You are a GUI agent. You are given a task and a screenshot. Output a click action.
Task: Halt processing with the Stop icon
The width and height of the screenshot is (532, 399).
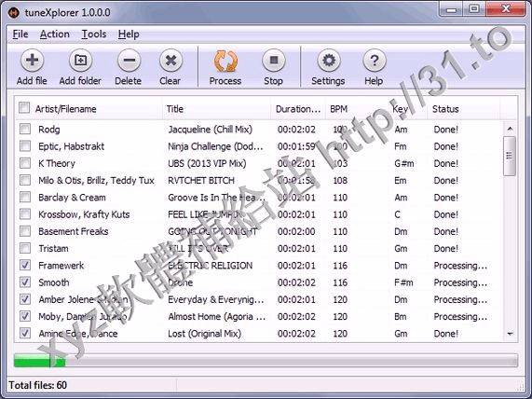274,61
